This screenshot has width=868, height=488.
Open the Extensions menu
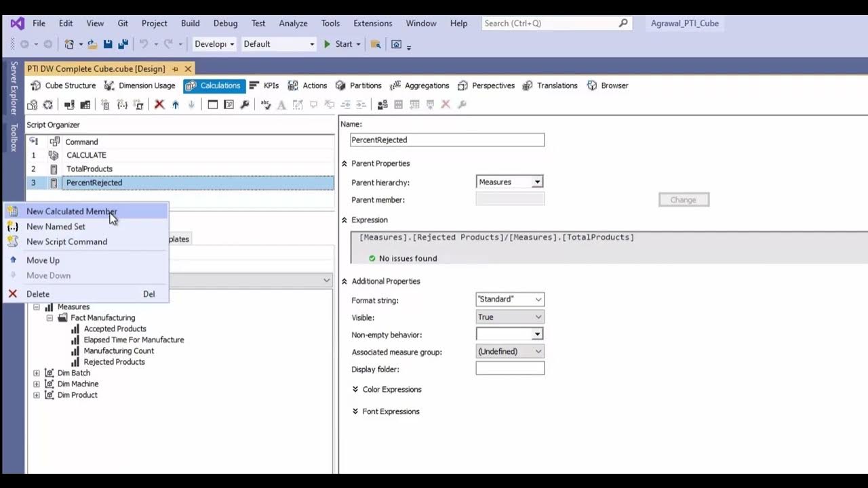point(372,23)
